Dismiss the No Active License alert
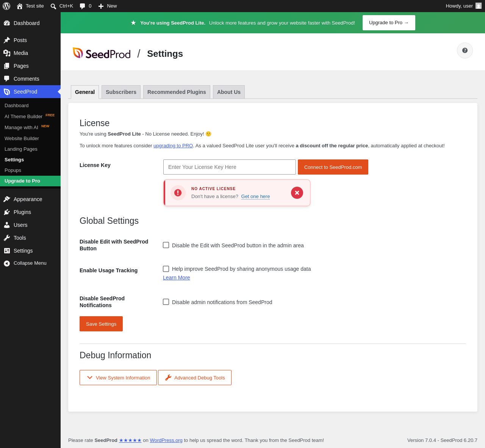485x448 pixels. pyautogui.click(x=297, y=193)
